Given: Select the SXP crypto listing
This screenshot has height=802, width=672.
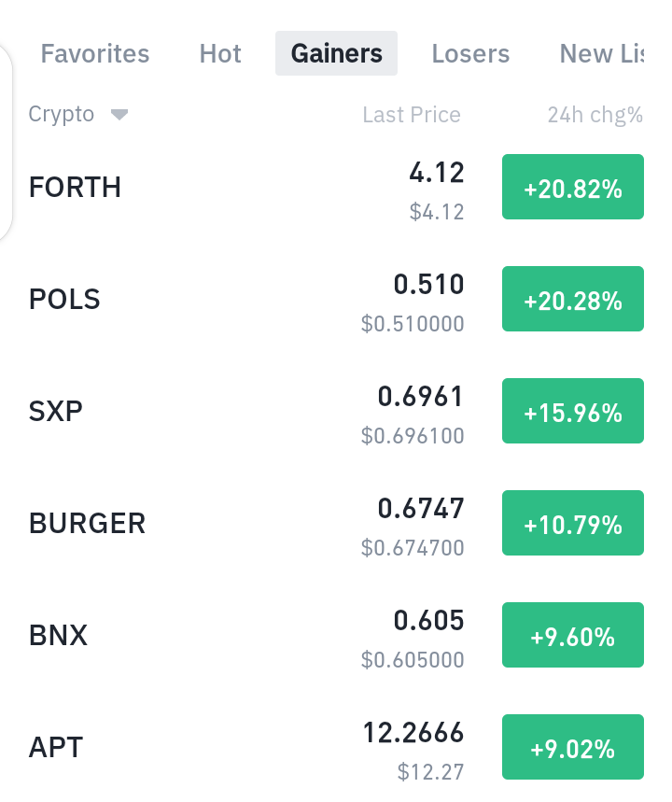Looking at the screenshot, I should [x=336, y=411].
